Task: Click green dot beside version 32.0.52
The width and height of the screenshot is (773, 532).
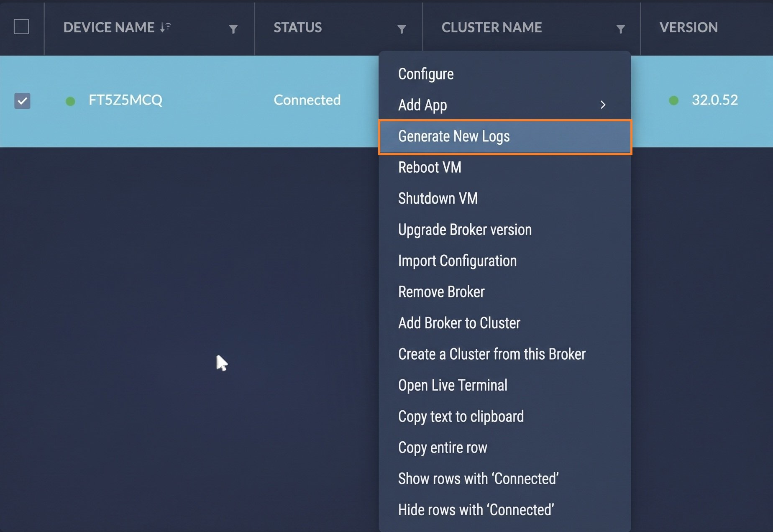Action: click(x=673, y=100)
